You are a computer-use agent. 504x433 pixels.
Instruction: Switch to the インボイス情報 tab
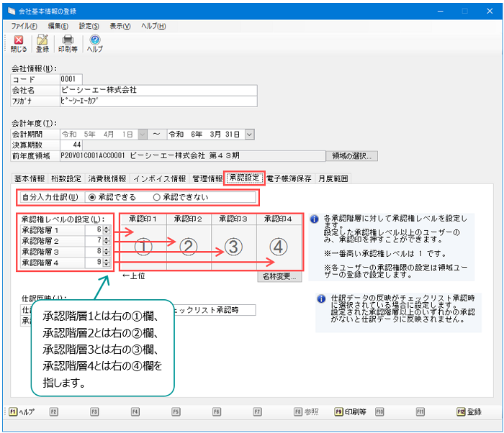pyautogui.click(x=160, y=178)
